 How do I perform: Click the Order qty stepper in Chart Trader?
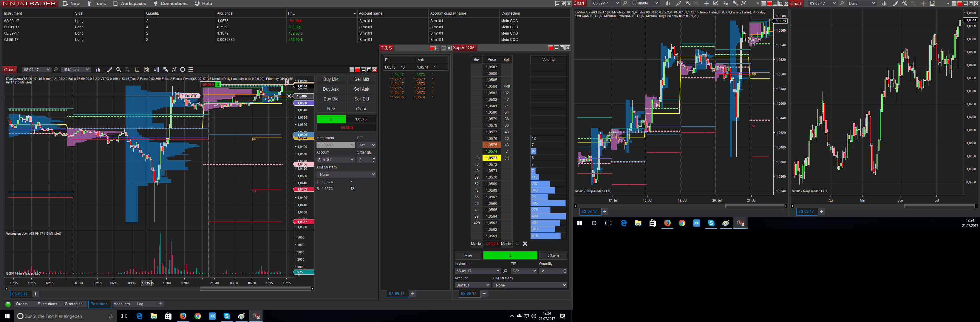[374, 160]
